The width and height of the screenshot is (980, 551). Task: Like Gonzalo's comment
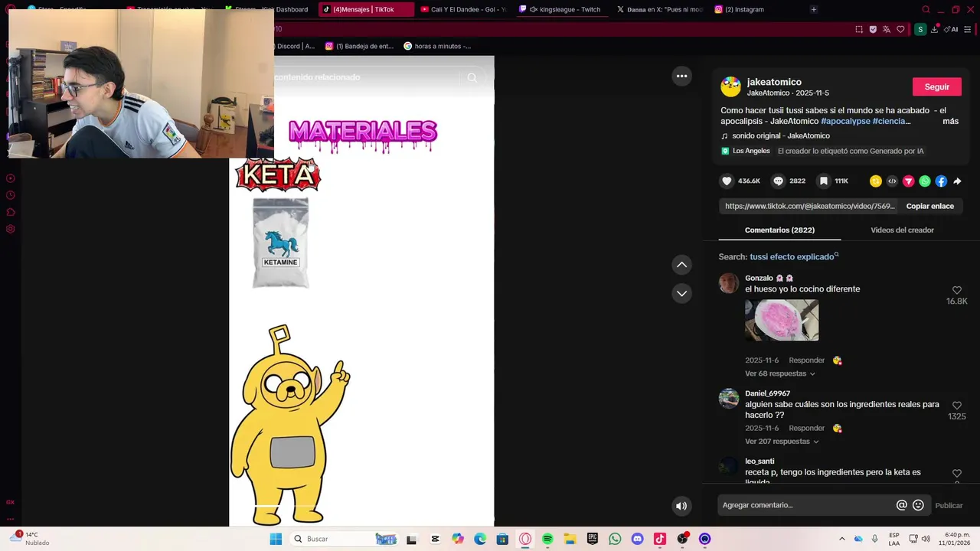coord(956,290)
